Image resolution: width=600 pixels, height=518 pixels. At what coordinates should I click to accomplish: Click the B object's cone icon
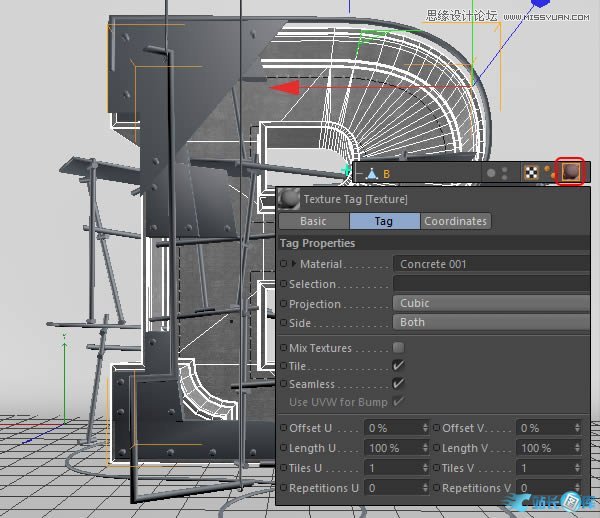point(370,173)
